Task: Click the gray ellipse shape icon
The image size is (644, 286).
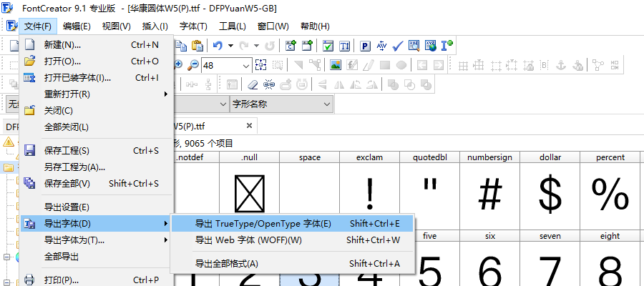Action: tap(401, 65)
